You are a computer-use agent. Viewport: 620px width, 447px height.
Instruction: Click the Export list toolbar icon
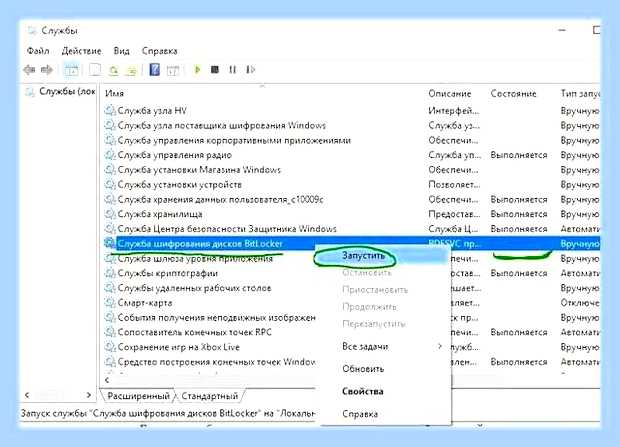(131, 70)
